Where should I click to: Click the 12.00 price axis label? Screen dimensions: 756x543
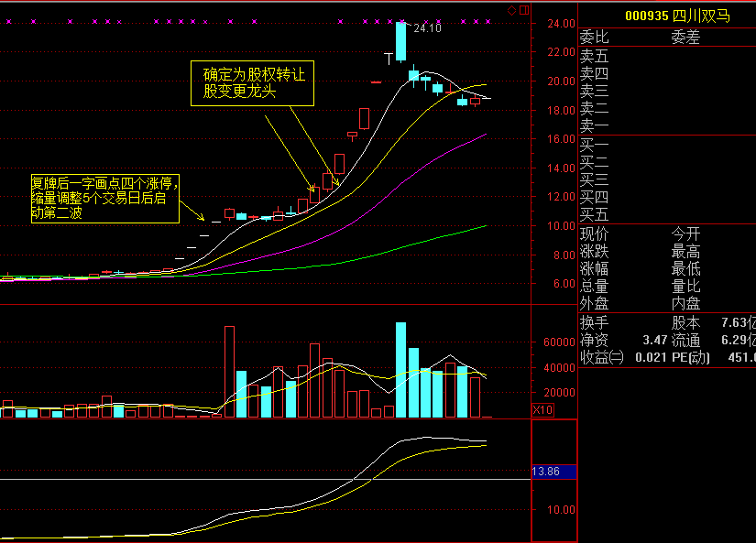pos(561,197)
